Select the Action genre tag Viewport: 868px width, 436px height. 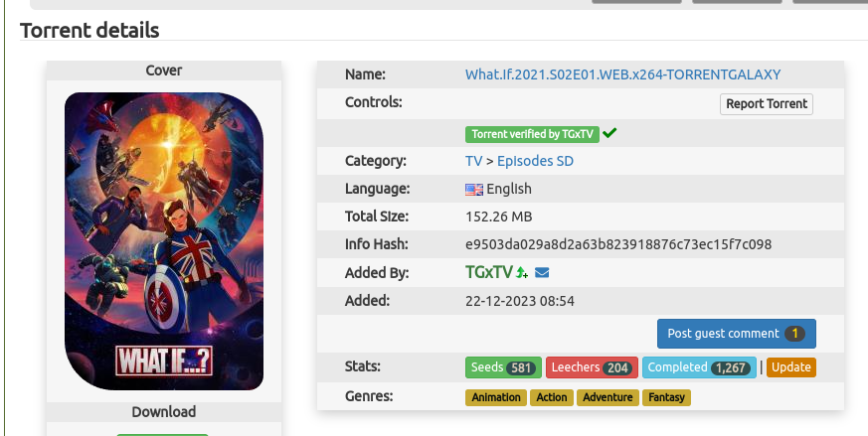pyautogui.click(x=551, y=397)
